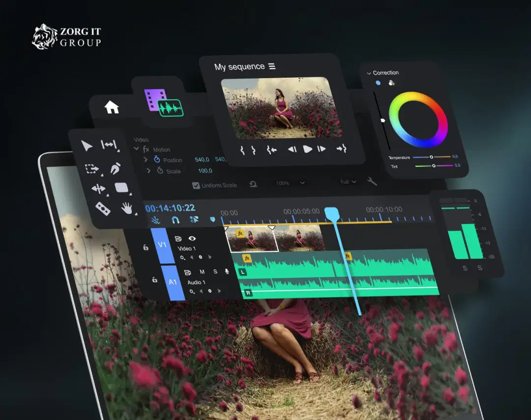Viewport: 531px width, 420px height.
Task: Step back one frame
Action: click(x=292, y=149)
